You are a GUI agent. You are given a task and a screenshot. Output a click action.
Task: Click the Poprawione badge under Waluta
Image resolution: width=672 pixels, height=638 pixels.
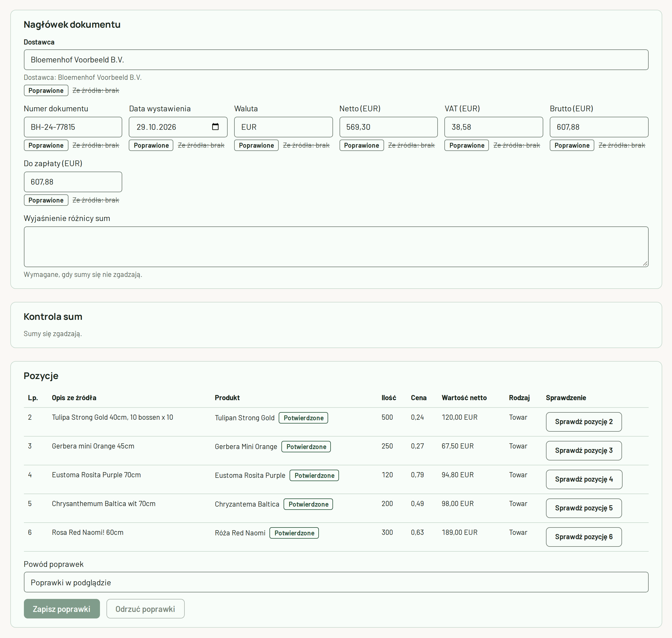click(256, 145)
